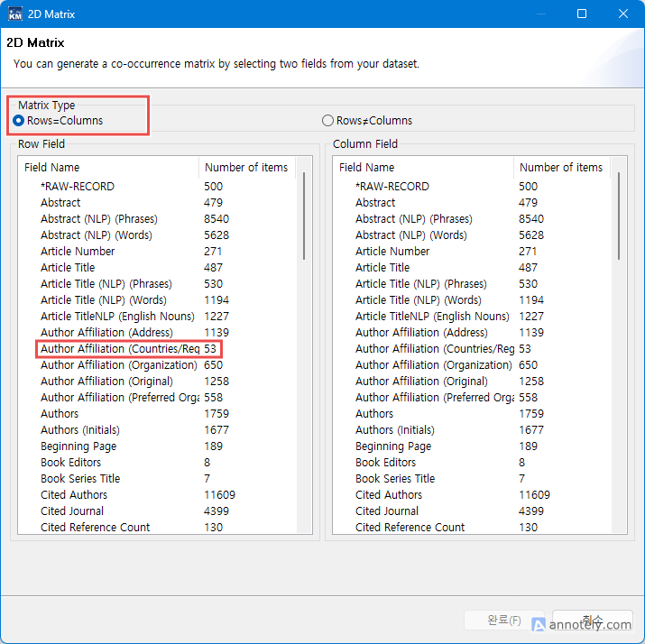Sort Row Field list by Field Name header

pyautogui.click(x=108, y=168)
